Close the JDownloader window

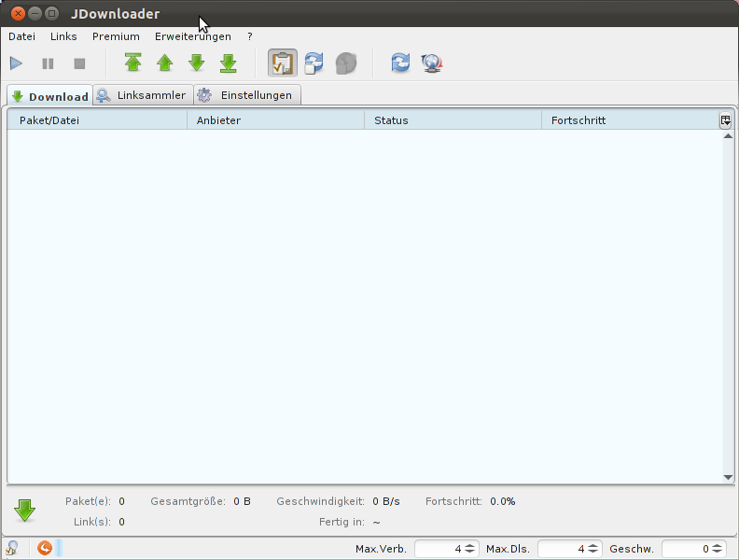(x=18, y=13)
